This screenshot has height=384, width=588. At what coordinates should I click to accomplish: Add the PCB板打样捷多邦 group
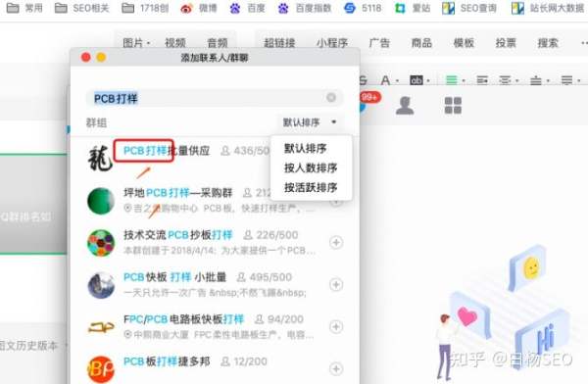pyautogui.click(x=336, y=368)
